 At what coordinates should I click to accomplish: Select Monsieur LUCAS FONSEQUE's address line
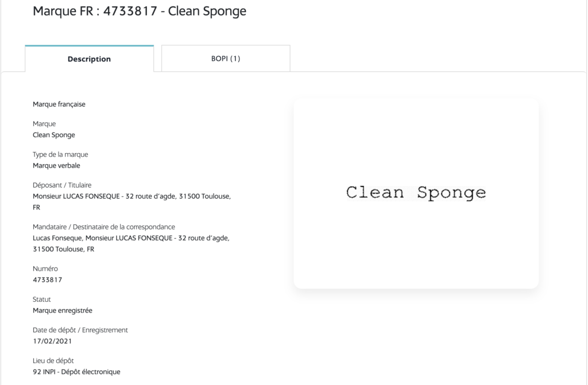[x=132, y=196]
